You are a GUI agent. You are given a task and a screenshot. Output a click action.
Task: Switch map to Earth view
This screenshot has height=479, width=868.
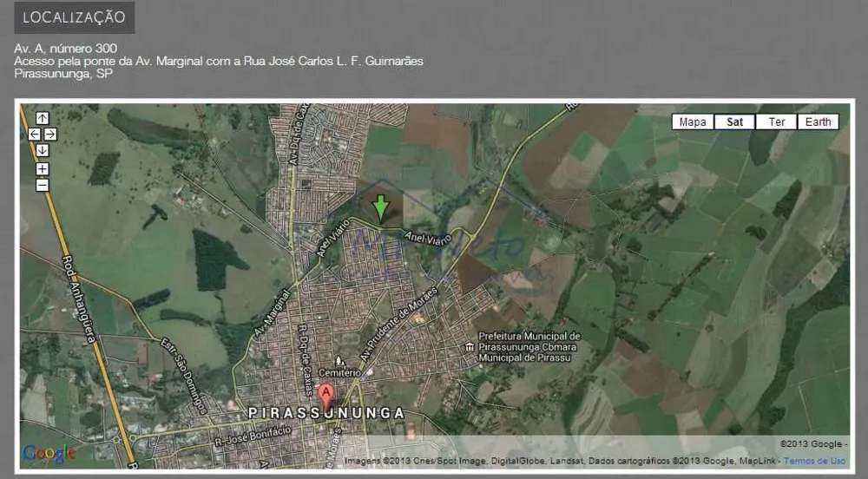click(x=819, y=121)
